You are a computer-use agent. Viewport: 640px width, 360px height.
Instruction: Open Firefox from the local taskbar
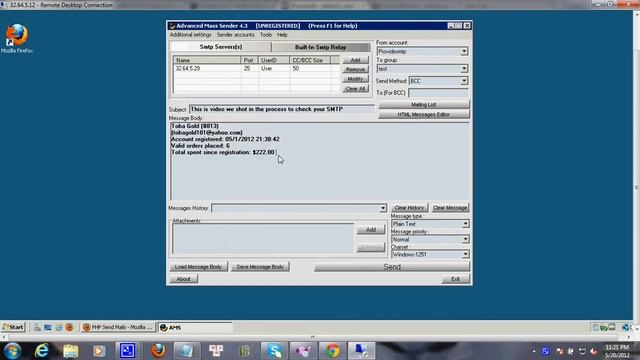click(x=158, y=351)
